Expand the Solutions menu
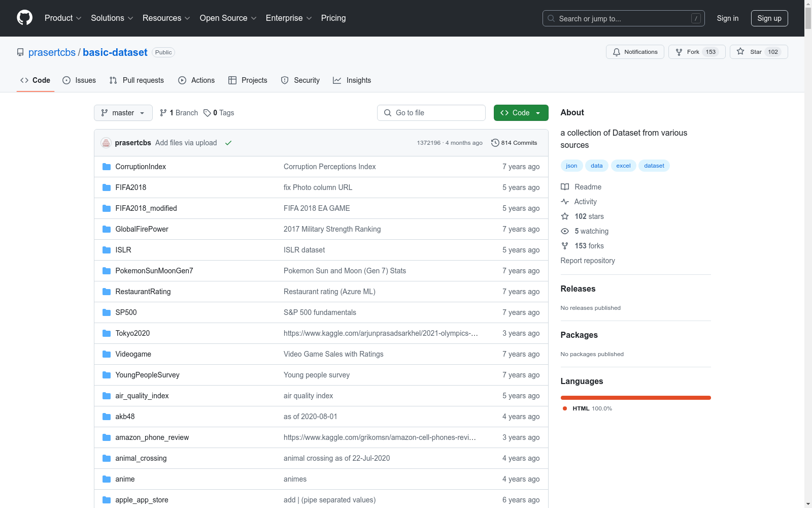Viewport: 812px width, 508px height. click(112, 18)
